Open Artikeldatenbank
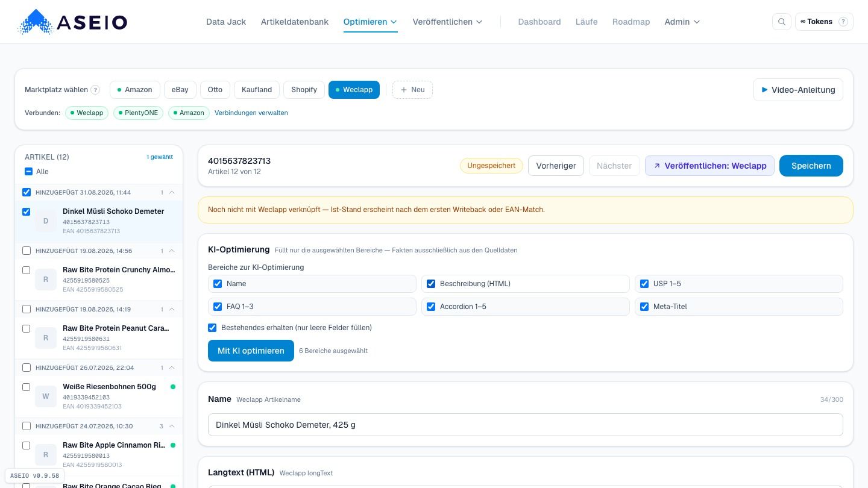The height and width of the screenshot is (488, 868). [x=295, y=22]
